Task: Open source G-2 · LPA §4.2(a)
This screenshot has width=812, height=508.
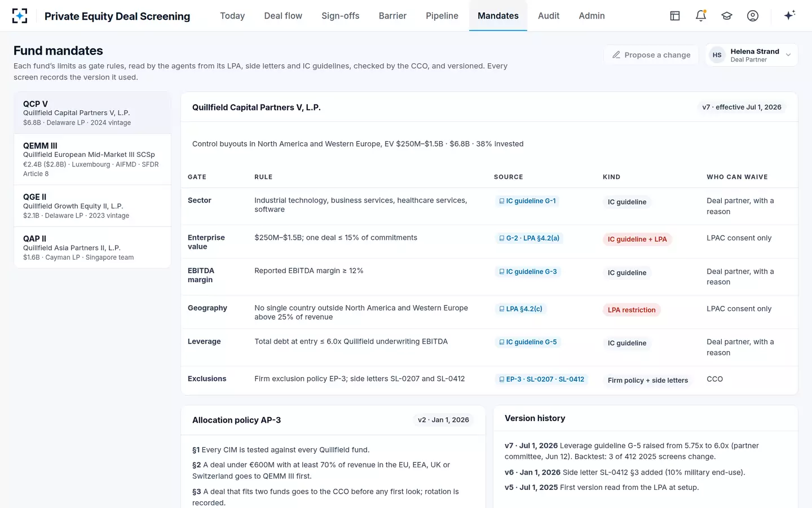Action: pyautogui.click(x=529, y=238)
